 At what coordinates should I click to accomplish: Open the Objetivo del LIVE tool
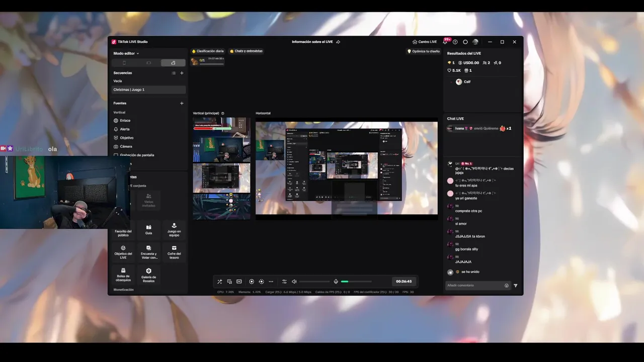pyautogui.click(x=123, y=252)
